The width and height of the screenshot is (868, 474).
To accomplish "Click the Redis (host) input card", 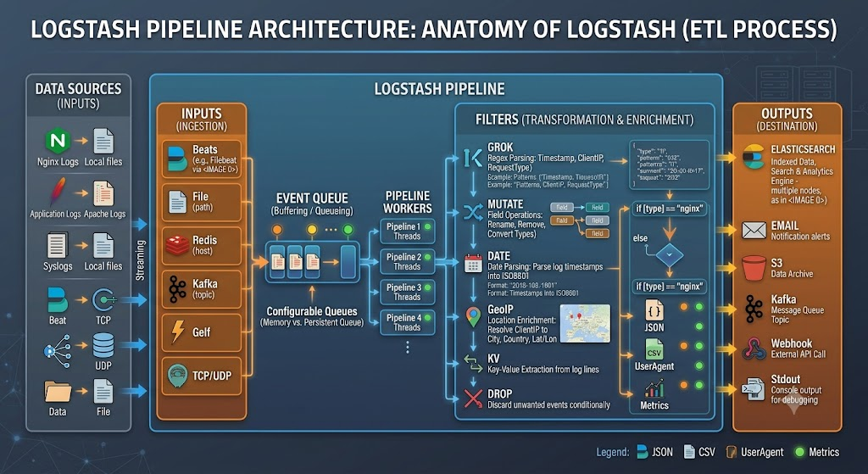I will click(x=202, y=246).
